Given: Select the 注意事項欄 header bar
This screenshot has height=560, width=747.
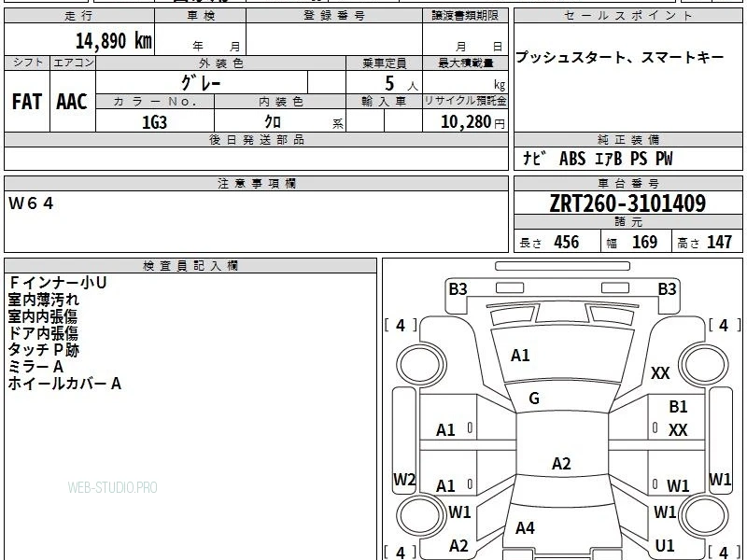Looking at the screenshot, I should coord(256,184).
